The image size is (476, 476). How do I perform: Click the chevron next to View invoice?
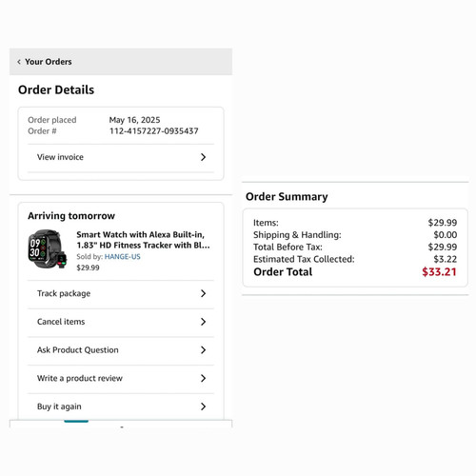(x=204, y=157)
